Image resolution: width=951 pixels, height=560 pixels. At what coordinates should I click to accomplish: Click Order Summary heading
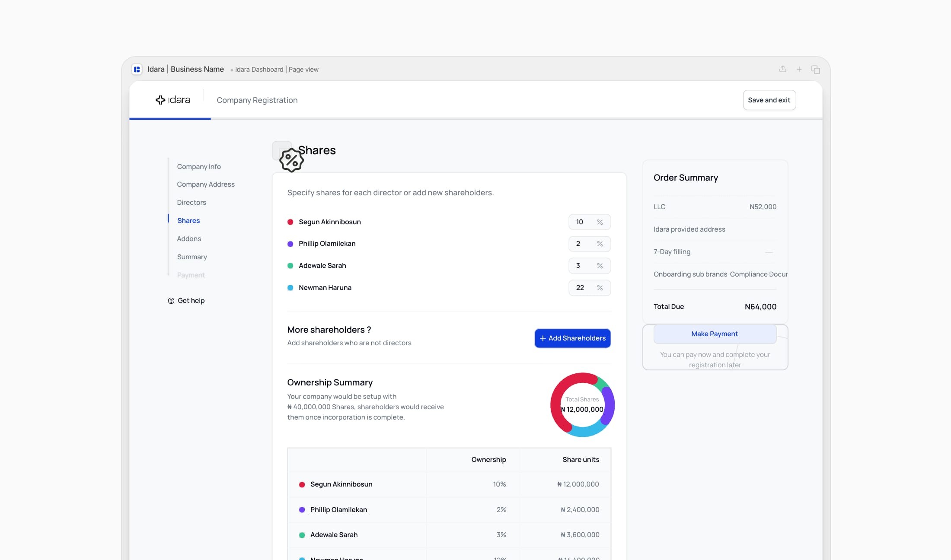coord(686,178)
